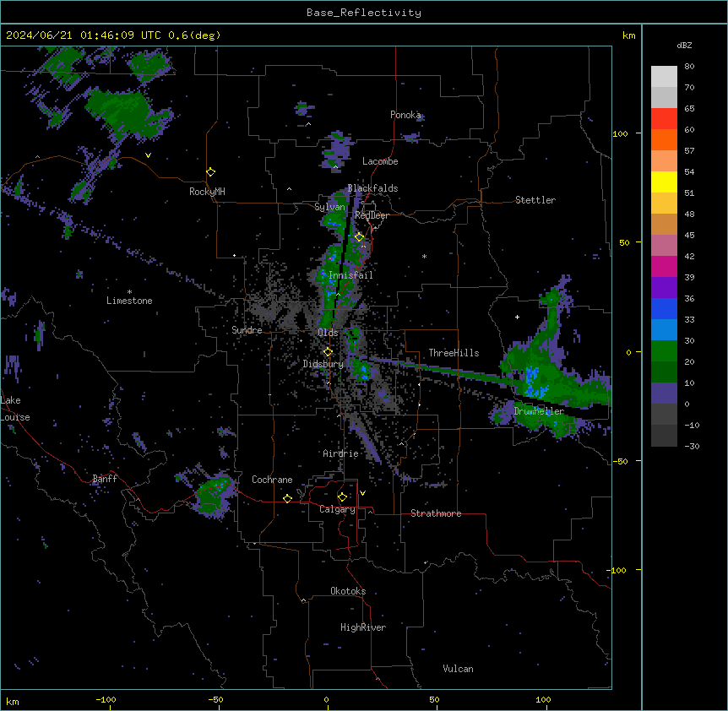Select the dark orange 60-57 dBZ swatch

click(664, 139)
